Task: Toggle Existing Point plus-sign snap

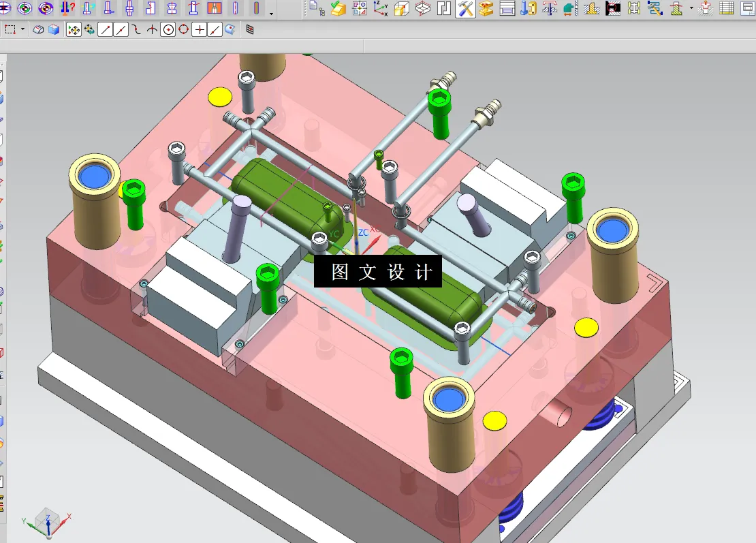Action: click(199, 30)
